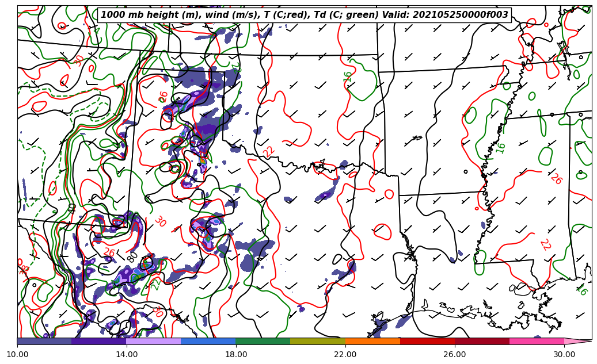Select the dark purple colorbar segment
Screen dimensions: 597x364
point(99,341)
